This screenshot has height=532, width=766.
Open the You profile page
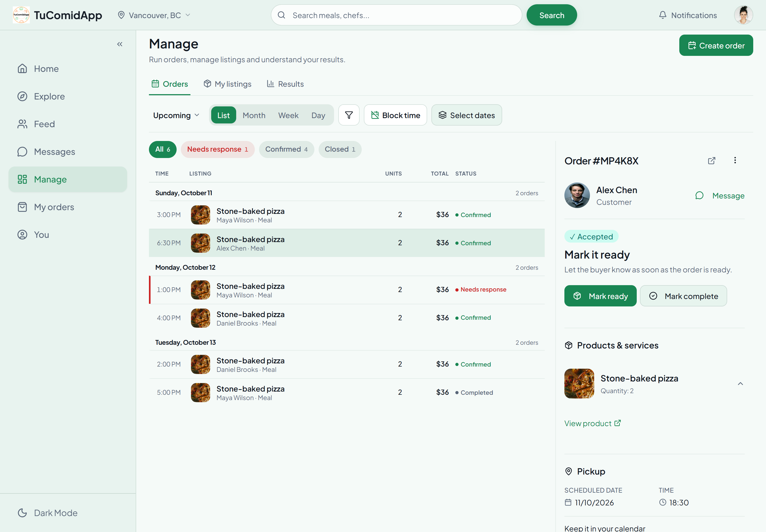click(68, 235)
